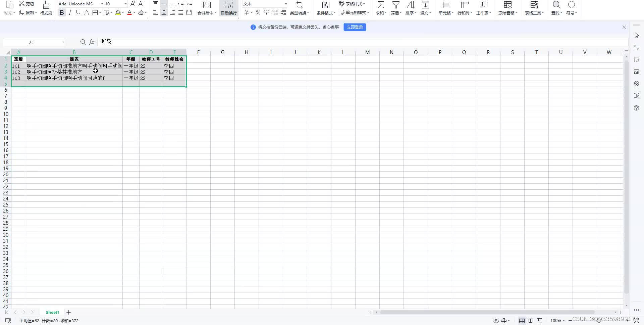The width and height of the screenshot is (644, 325).
Task: Click the 排序 sort icon
Action: [x=411, y=5]
